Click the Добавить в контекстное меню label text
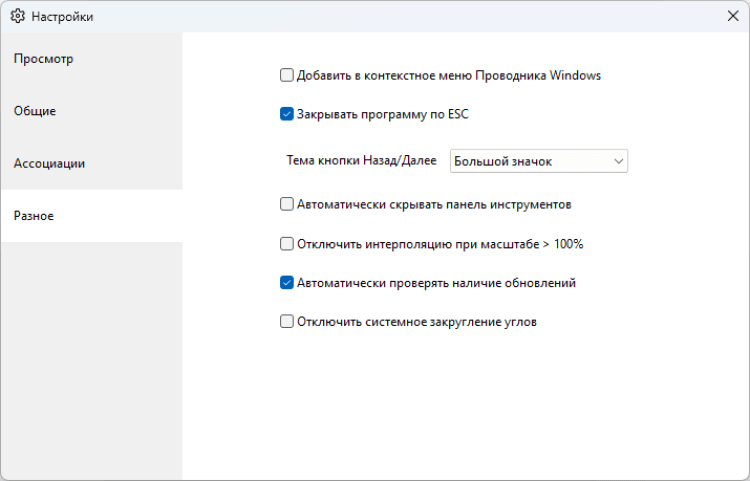Image resolution: width=750 pixels, height=481 pixels. [448, 75]
